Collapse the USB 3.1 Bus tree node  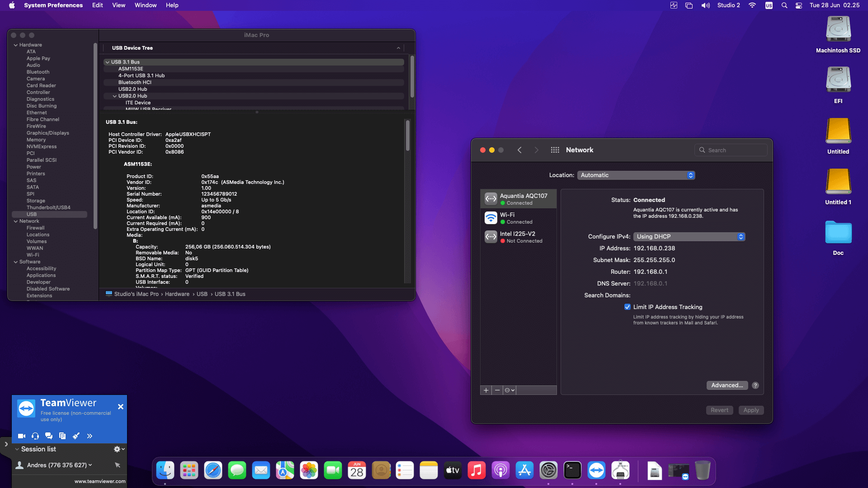108,62
